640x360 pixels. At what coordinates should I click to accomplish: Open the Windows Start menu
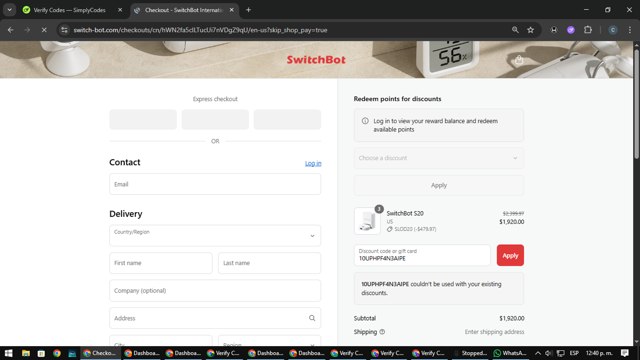8,353
